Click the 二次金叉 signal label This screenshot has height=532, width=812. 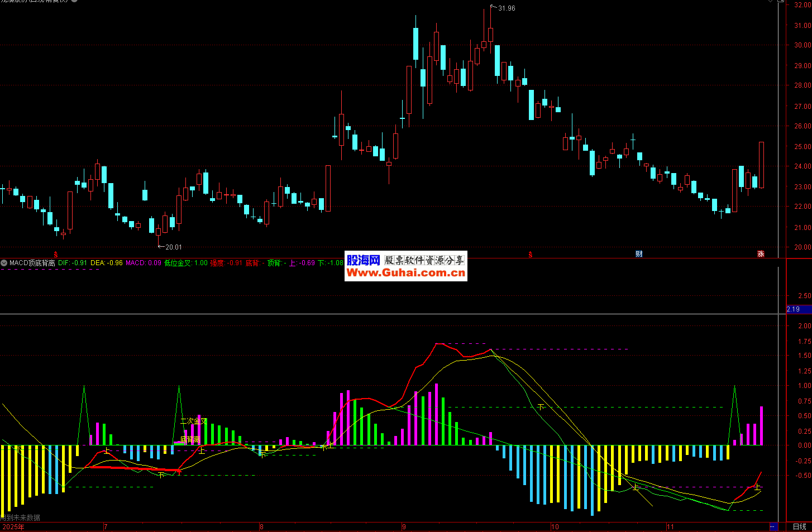[193, 421]
